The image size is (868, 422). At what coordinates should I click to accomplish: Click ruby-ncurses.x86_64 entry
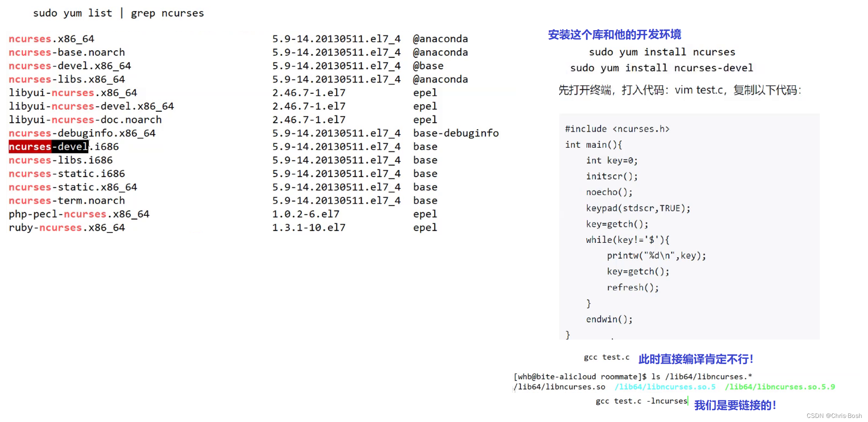67,227
